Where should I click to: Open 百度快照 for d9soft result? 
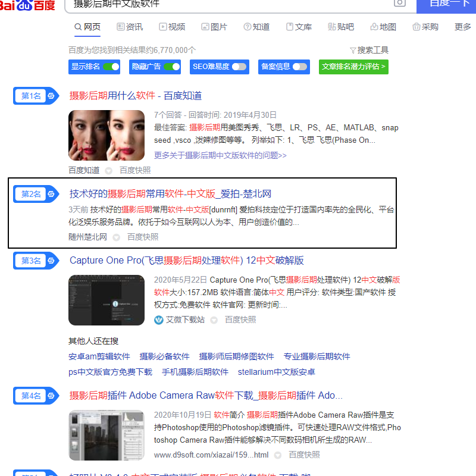[304, 455]
